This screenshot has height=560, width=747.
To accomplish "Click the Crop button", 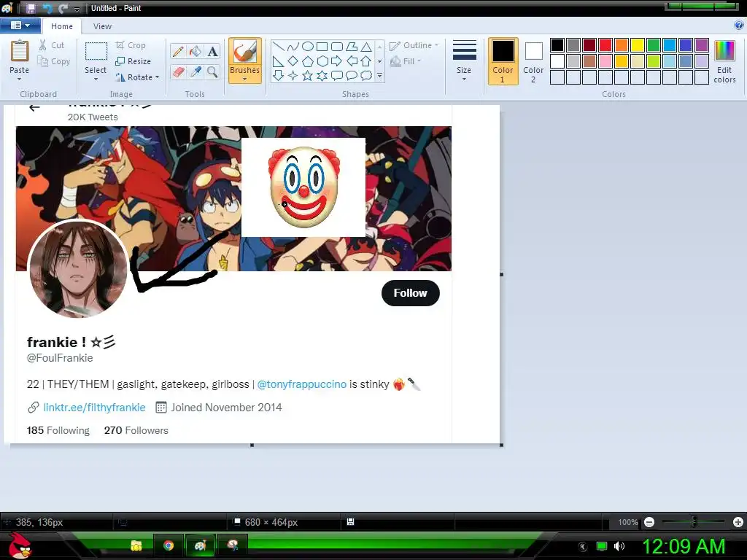I will (131, 45).
